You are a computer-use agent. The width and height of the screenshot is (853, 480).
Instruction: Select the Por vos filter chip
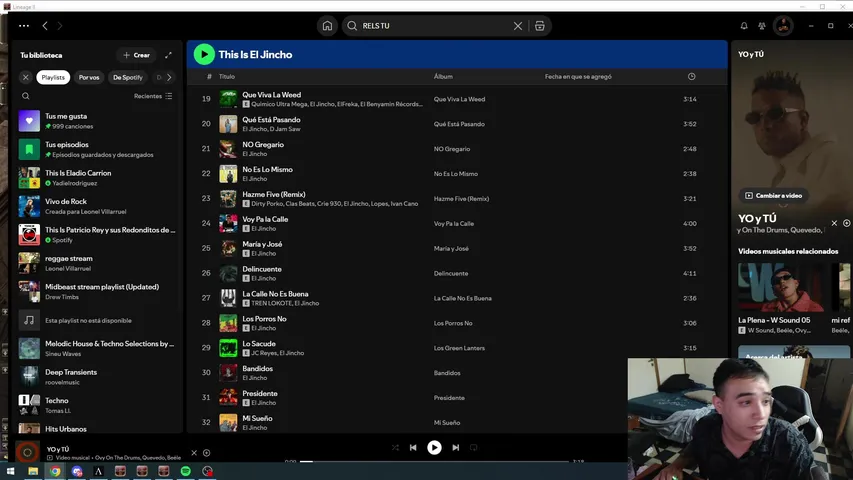(89, 77)
